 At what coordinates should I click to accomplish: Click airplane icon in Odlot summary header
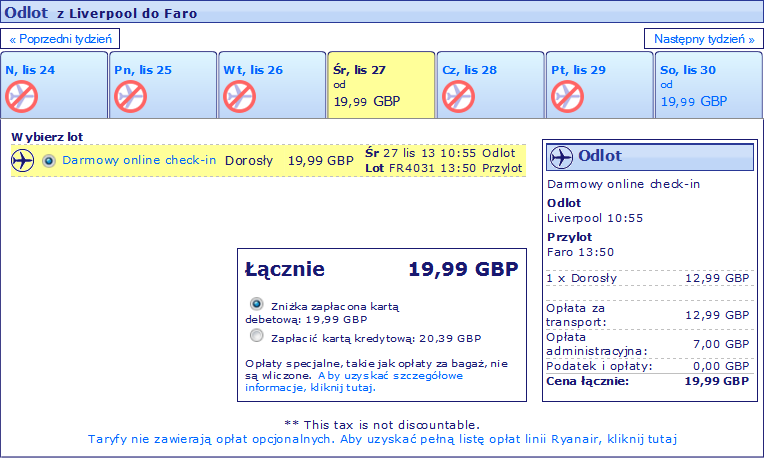click(561, 157)
